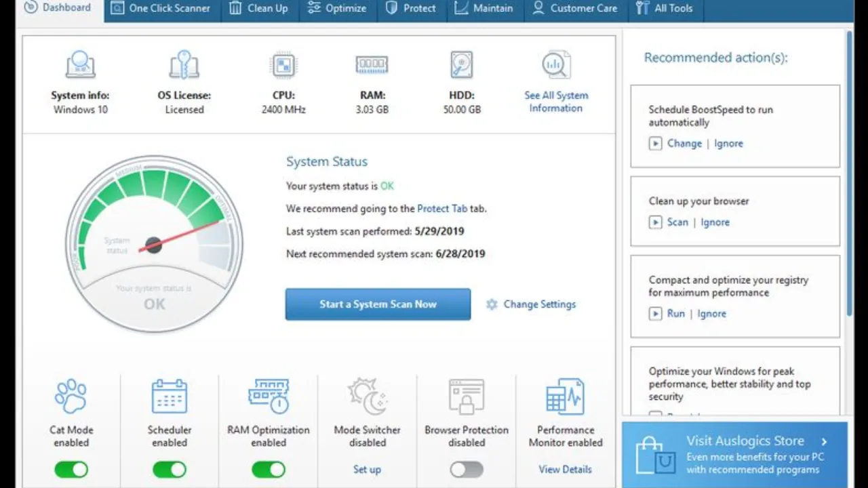Click the Mode Switcher sun-moon icon

[x=367, y=397]
